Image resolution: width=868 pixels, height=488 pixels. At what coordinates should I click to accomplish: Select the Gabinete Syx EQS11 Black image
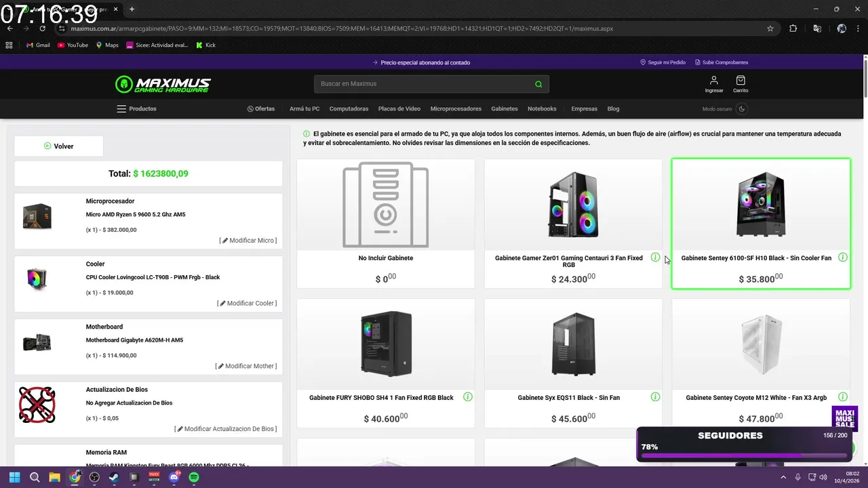[x=574, y=344]
